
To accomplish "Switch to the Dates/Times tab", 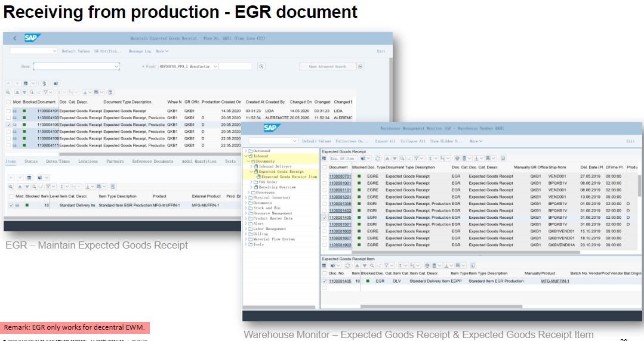I will [58, 162].
